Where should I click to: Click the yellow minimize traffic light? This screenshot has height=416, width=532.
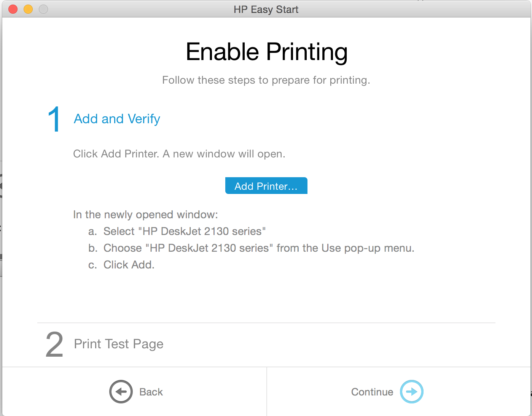click(28, 9)
